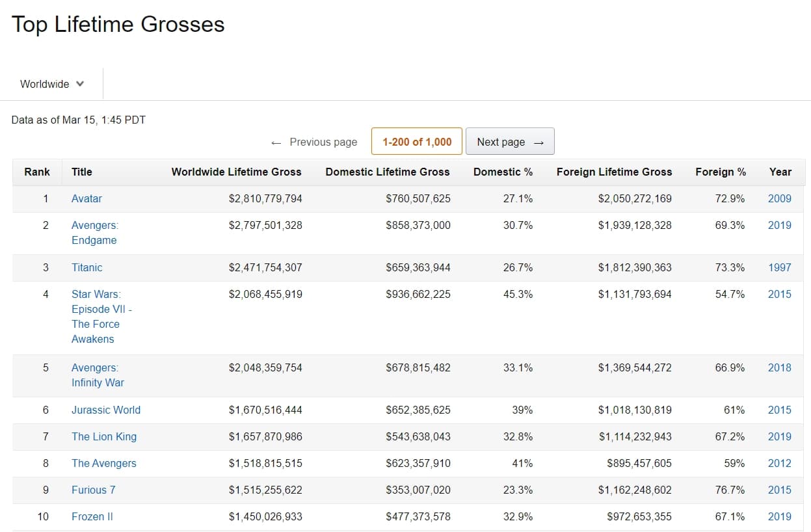Click the 2018 year link
The width and height of the screenshot is (811, 532).
pyautogui.click(x=779, y=367)
